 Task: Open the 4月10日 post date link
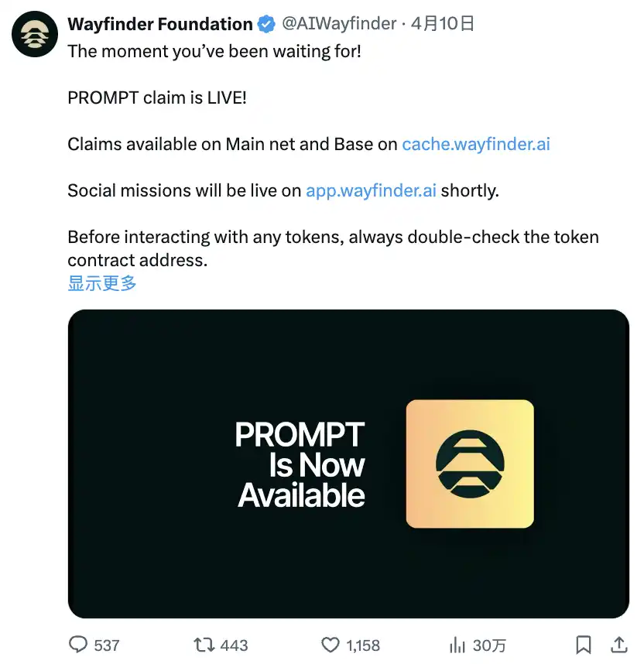(x=443, y=24)
